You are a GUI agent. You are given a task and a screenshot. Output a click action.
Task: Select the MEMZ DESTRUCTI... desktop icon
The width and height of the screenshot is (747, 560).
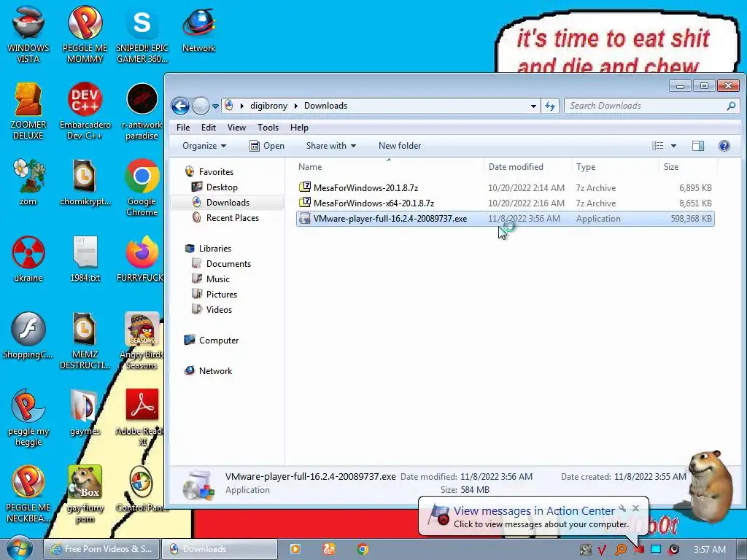[85, 341]
